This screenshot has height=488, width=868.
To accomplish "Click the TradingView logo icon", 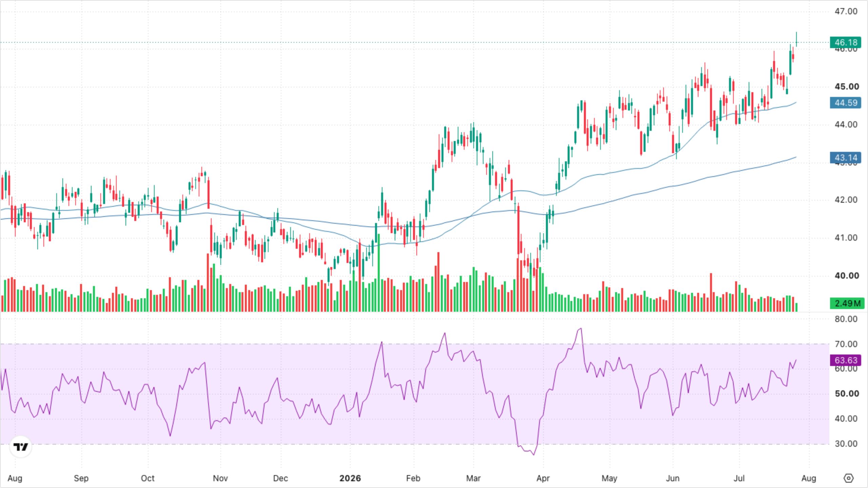I will click(x=21, y=447).
